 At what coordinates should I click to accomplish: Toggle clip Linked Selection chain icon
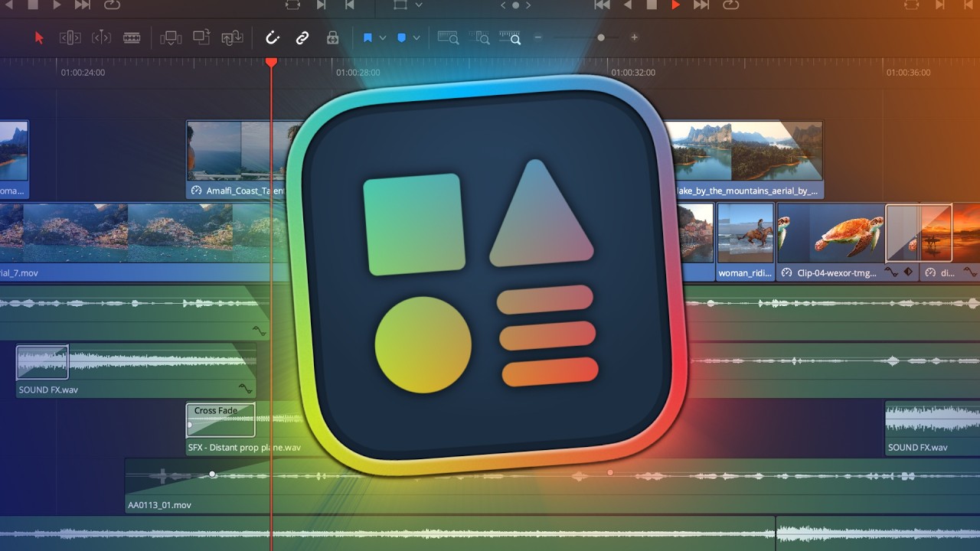pos(302,37)
